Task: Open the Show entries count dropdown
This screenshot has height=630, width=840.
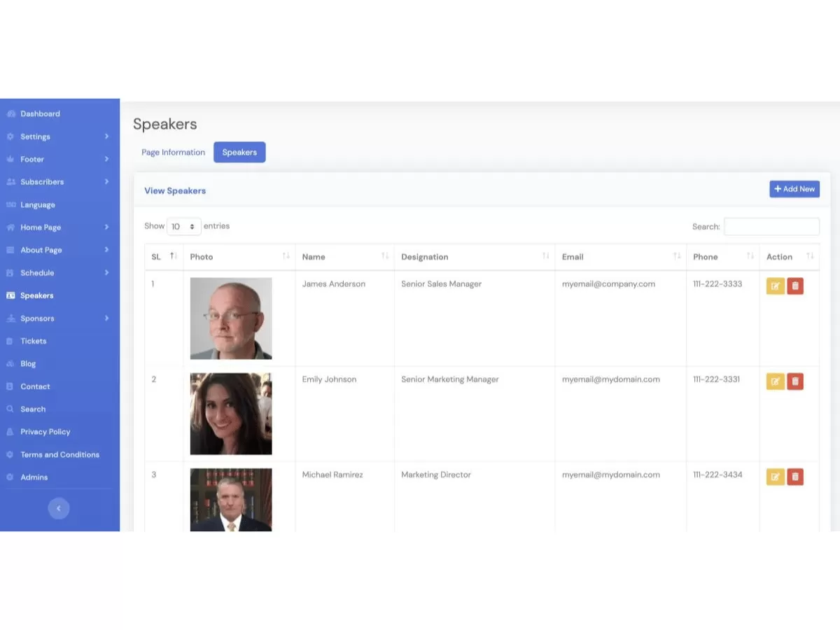Action: (x=183, y=227)
